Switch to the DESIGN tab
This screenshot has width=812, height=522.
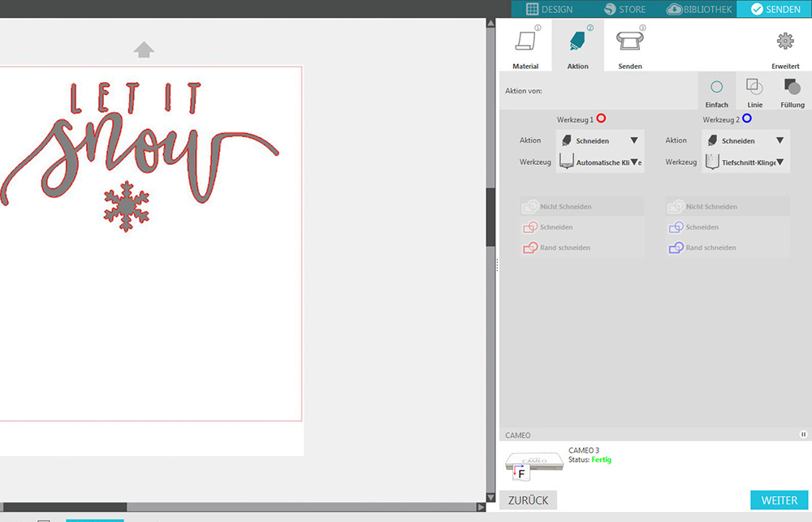549,9
